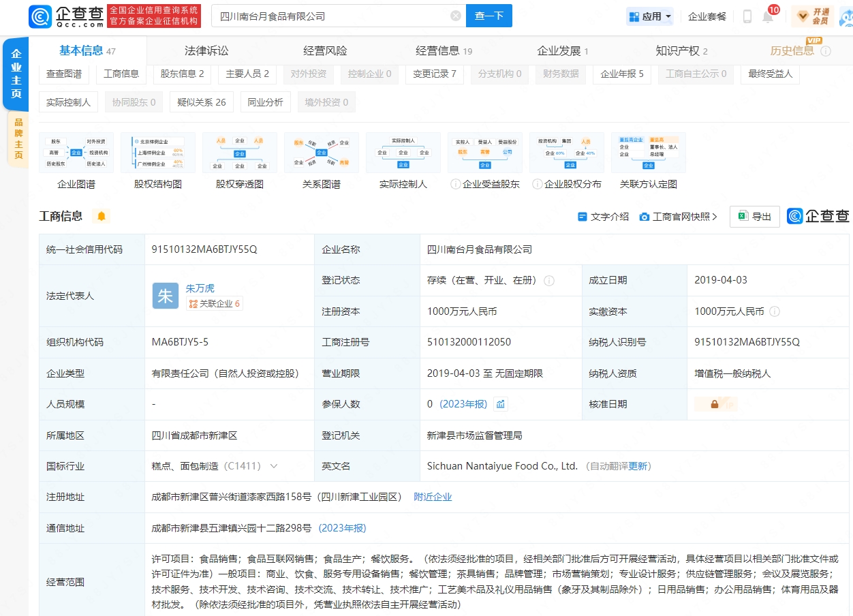This screenshot has width=853, height=616.
Task: Open 实际控制人 tag button
Action: 68,102
